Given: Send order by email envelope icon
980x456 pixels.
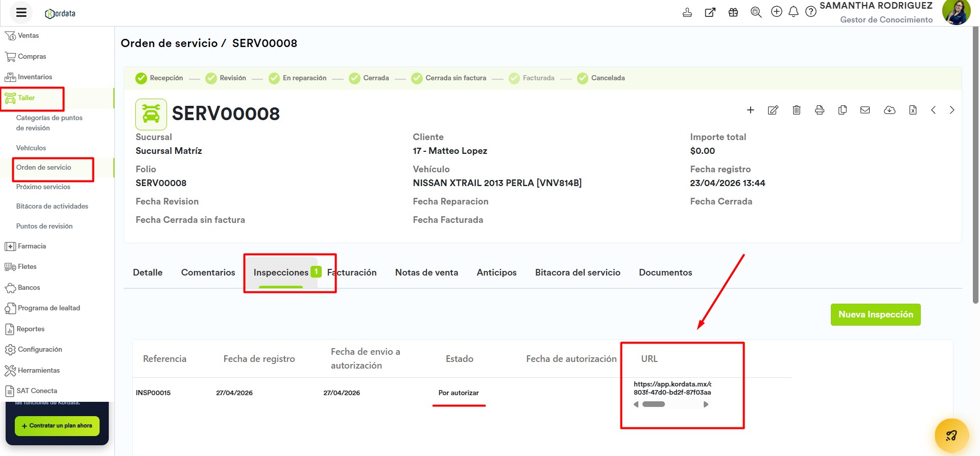Looking at the screenshot, I should tap(865, 110).
